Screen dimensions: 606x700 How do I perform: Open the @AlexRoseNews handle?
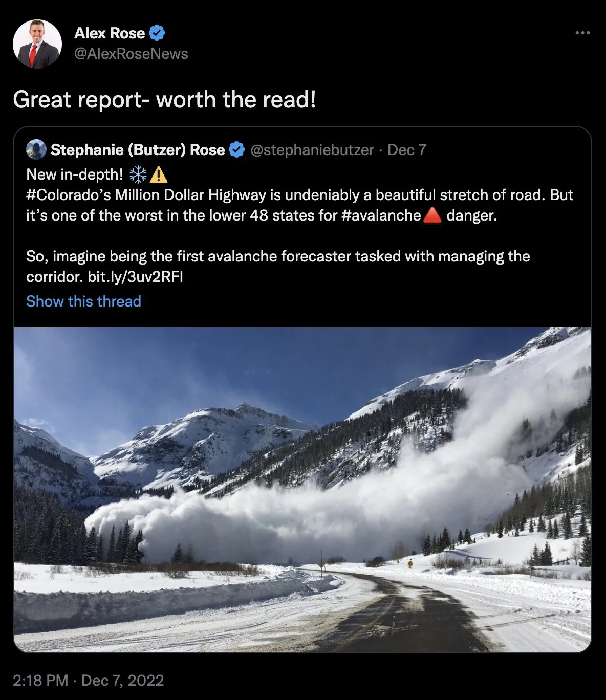pos(131,54)
